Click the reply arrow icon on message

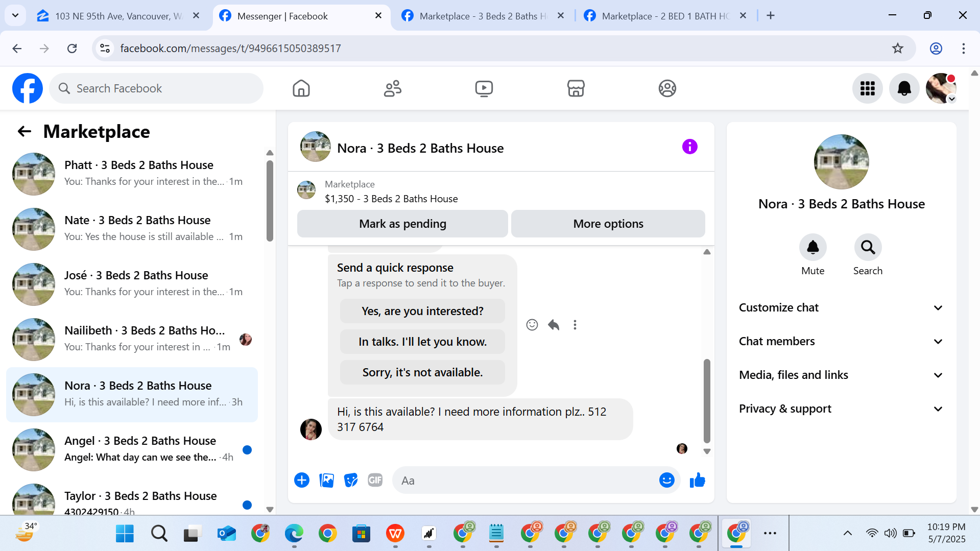(554, 325)
